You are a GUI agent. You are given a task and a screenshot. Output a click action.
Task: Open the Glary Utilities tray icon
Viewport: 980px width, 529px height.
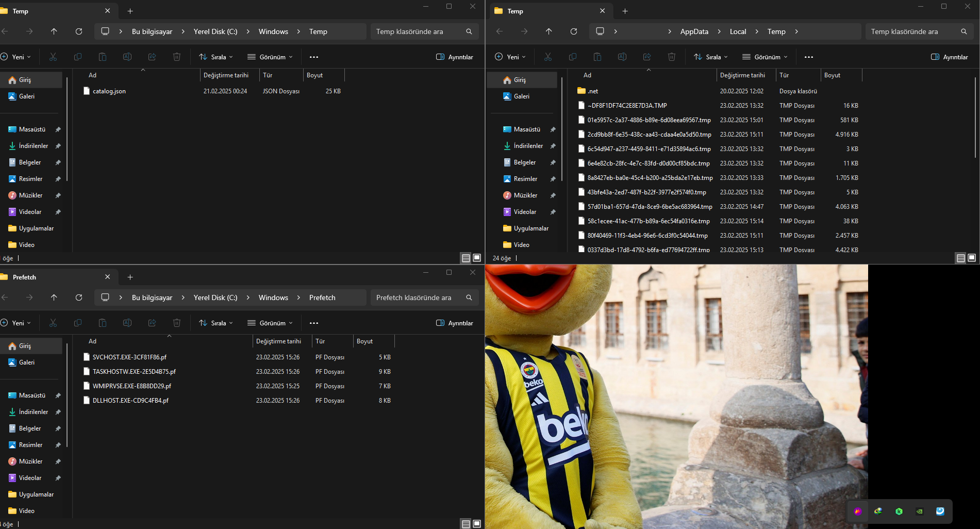(940, 511)
